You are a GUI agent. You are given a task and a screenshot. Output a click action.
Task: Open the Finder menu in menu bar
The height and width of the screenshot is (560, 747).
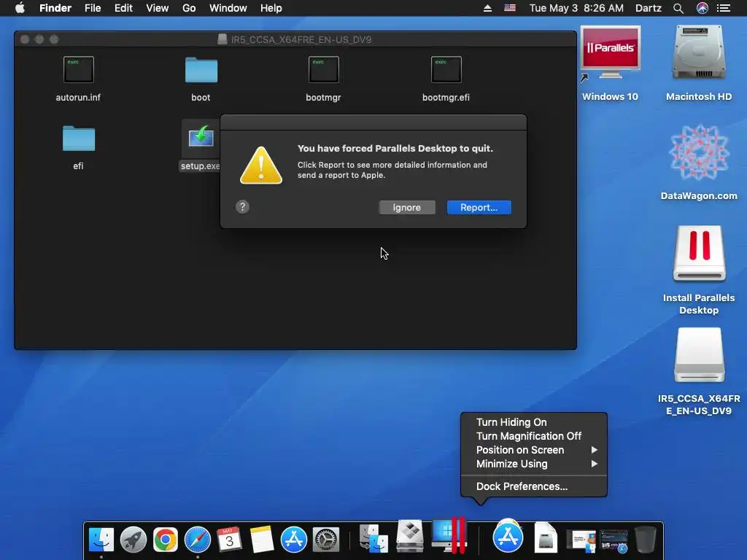(x=55, y=8)
